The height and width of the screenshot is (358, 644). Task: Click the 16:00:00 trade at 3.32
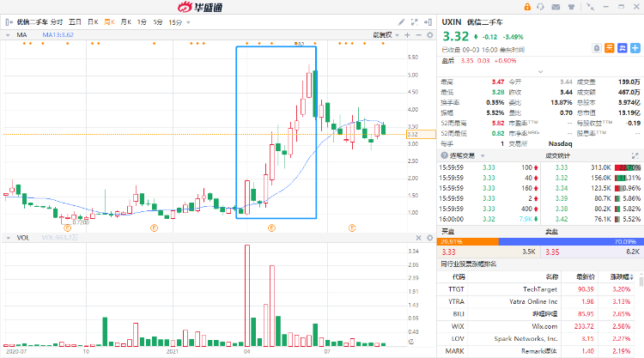coord(489,219)
